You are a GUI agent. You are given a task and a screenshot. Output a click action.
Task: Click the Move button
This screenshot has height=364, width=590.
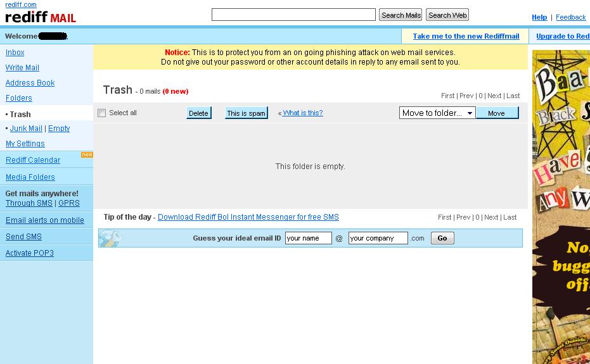497,113
